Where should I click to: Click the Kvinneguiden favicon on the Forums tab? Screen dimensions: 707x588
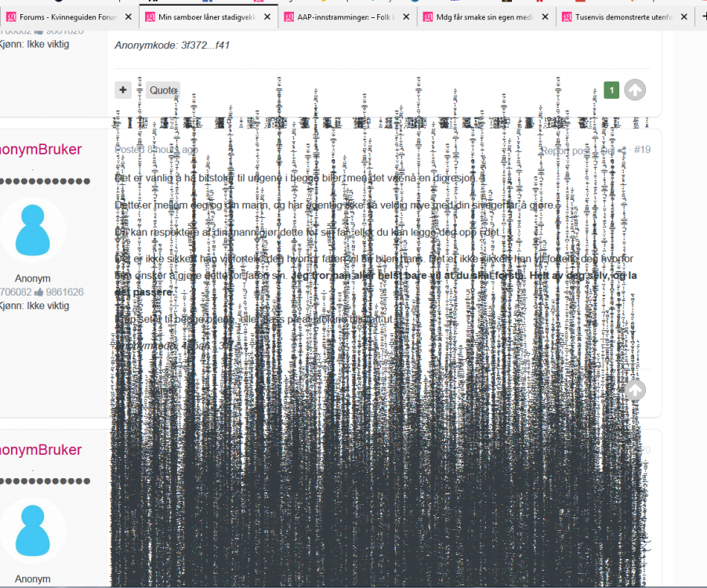tap(11, 17)
